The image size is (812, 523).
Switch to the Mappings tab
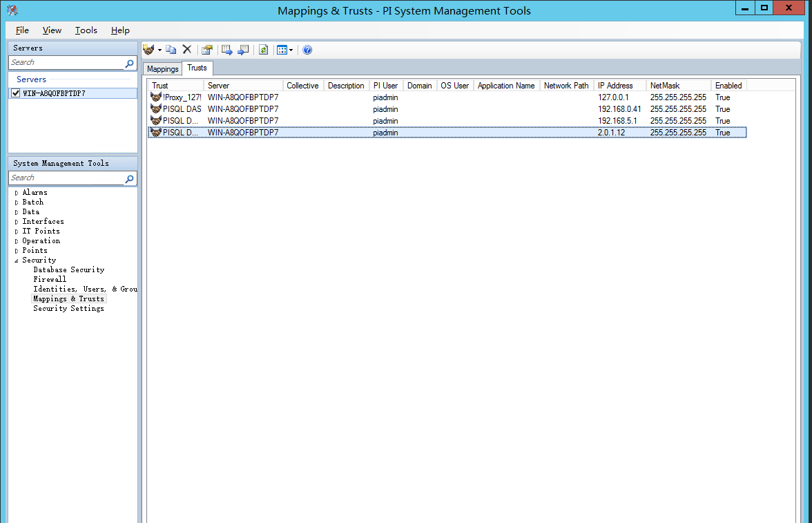click(163, 69)
